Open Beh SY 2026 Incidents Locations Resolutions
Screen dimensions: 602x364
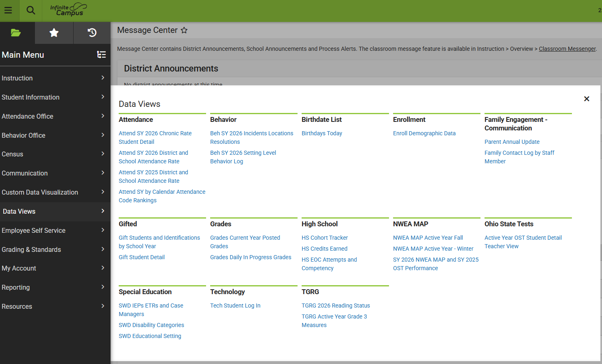pyautogui.click(x=252, y=137)
